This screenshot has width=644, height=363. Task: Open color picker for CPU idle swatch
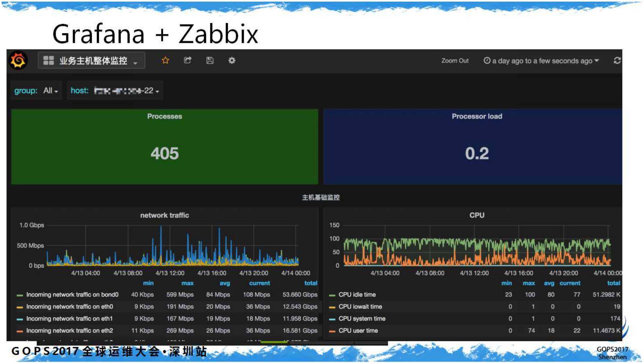pyautogui.click(x=332, y=295)
